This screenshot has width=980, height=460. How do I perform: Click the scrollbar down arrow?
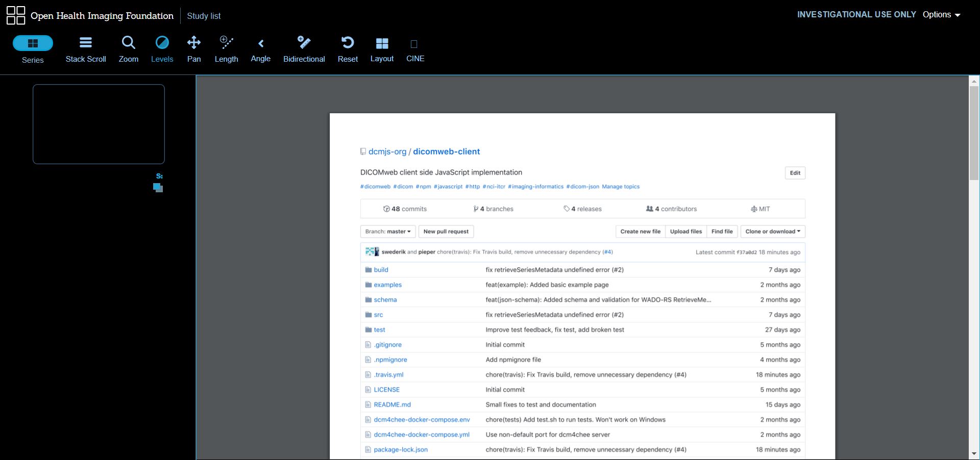pos(974,453)
